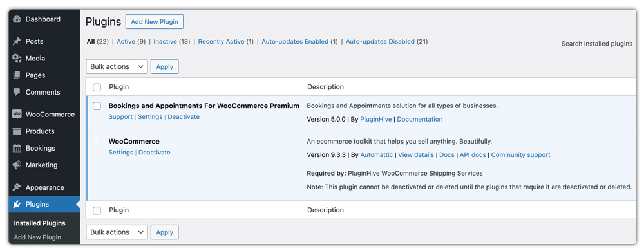Filter plugins by Active
This screenshot has width=644, height=251.
click(x=126, y=42)
